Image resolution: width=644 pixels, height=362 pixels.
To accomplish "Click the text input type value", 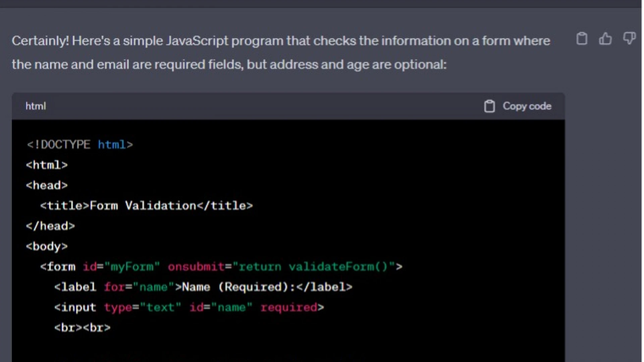I will (160, 307).
